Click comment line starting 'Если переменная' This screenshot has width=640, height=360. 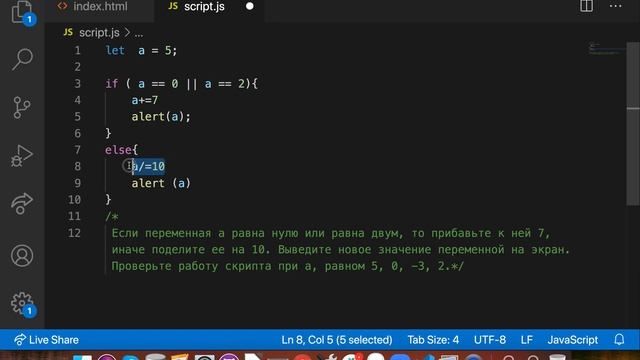[331, 233]
